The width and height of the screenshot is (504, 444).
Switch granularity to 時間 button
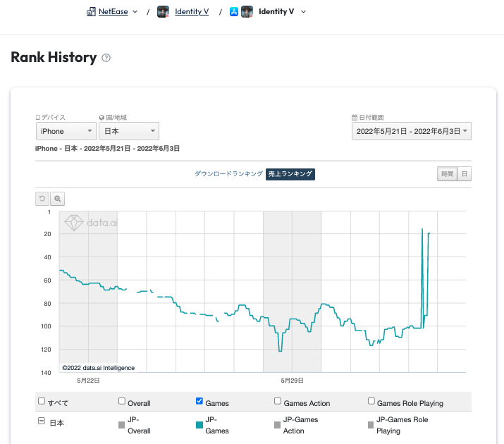pyautogui.click(x=447, y=174)
